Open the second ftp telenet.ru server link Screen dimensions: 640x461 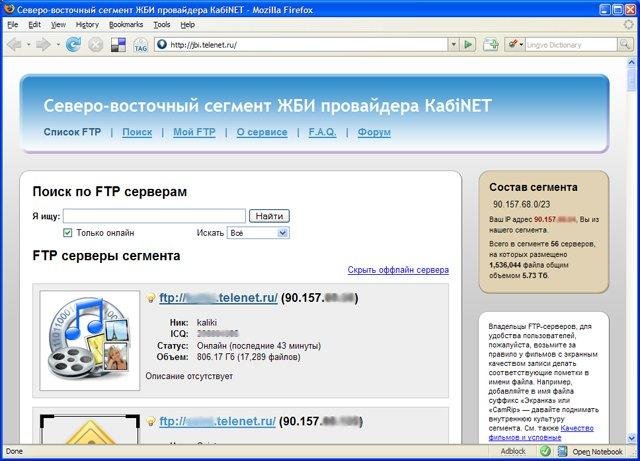[x=218, y=421]
